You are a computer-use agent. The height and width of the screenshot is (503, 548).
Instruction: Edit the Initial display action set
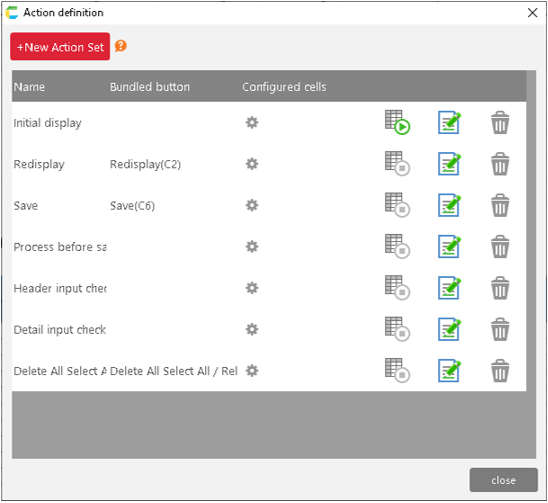tap(449, 122)
